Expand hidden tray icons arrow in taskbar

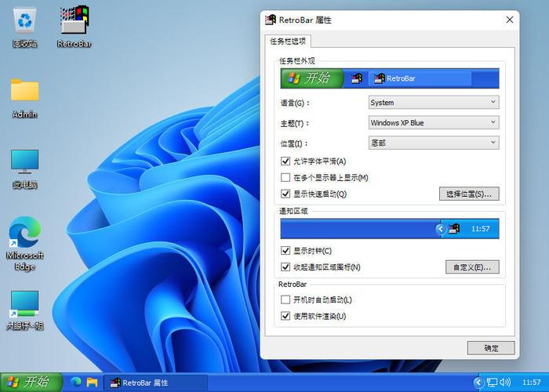click(478, 383)
